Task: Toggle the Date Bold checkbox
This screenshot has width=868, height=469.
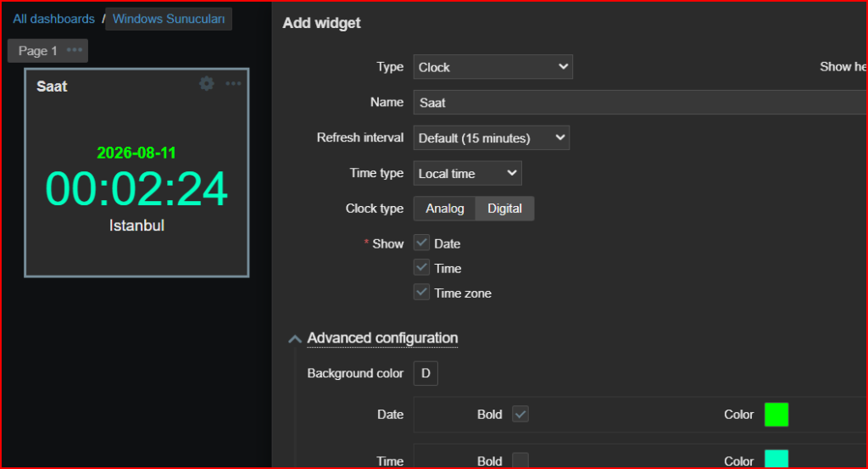Action: (x=520, y=414)
